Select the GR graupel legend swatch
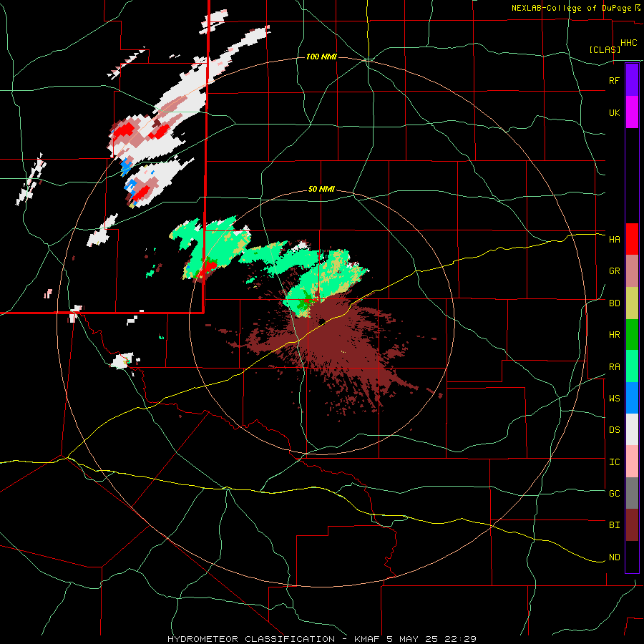This screenshot has height=644, width=644. point(632,271)
